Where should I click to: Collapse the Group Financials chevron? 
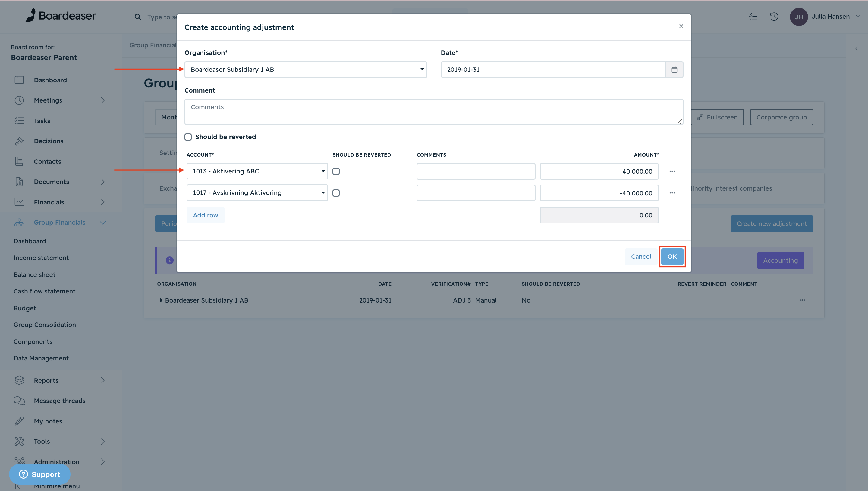click(x=103, y=223)
